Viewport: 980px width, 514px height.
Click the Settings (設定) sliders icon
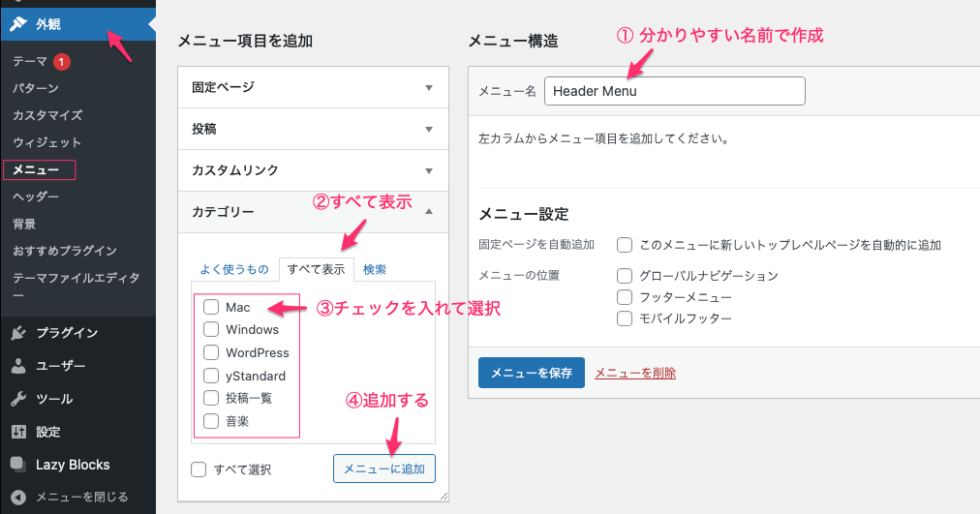pyautogui.click(x=18, y=432)
